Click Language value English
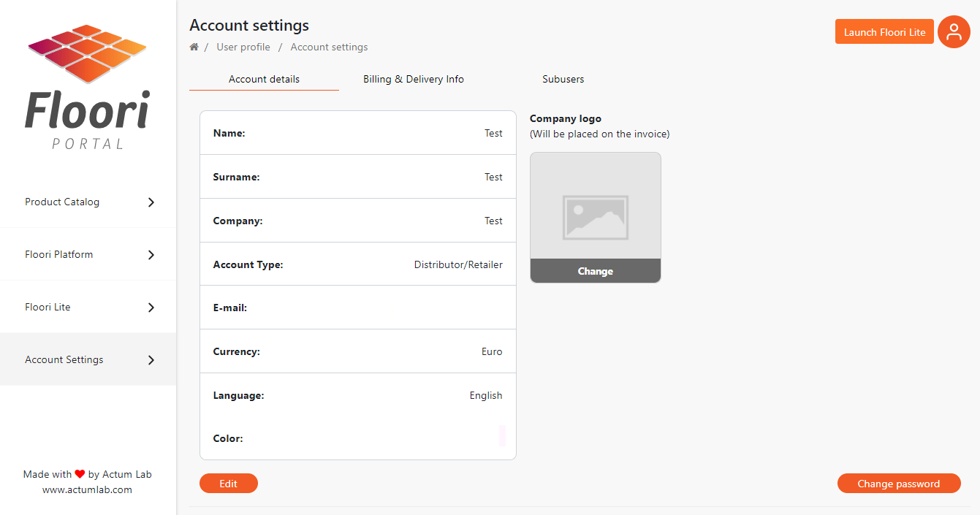980x515 pixels. pos(486,395)
